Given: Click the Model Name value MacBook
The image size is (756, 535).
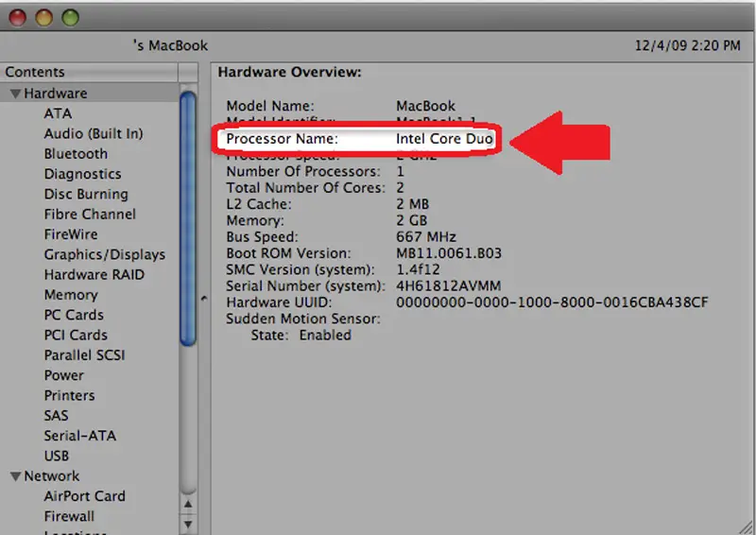Looking at the screenshot, I should tap(425, 106).
